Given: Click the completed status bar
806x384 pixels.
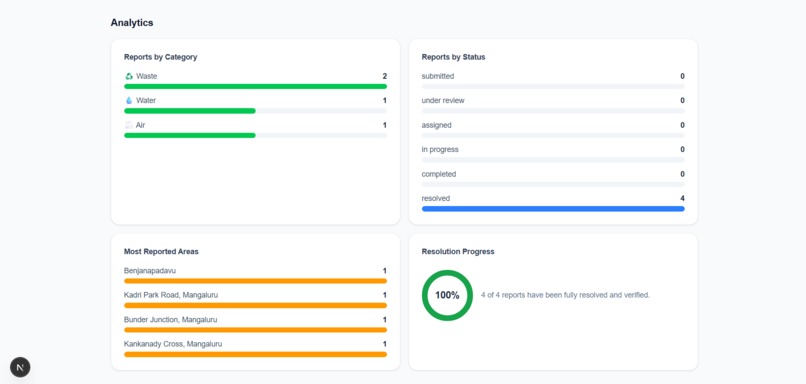Looking at the screenshot, I should click(553, 184).
